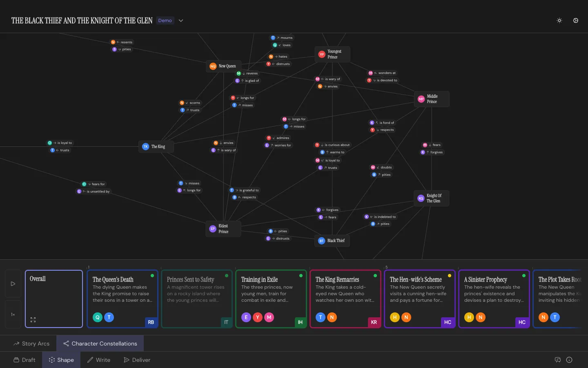
Task: Click N avatar on The King Remarries card
Action: coord(332,317)
